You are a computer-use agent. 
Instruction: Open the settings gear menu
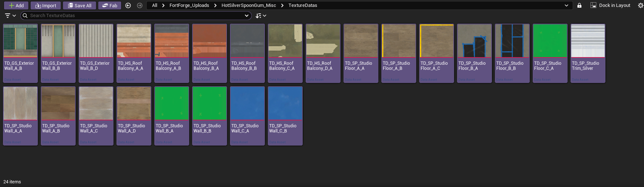click(640, 5)
